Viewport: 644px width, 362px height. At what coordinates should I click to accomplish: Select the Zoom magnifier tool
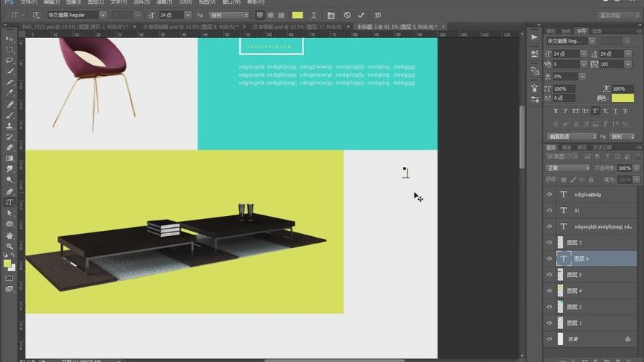[10, 247]
